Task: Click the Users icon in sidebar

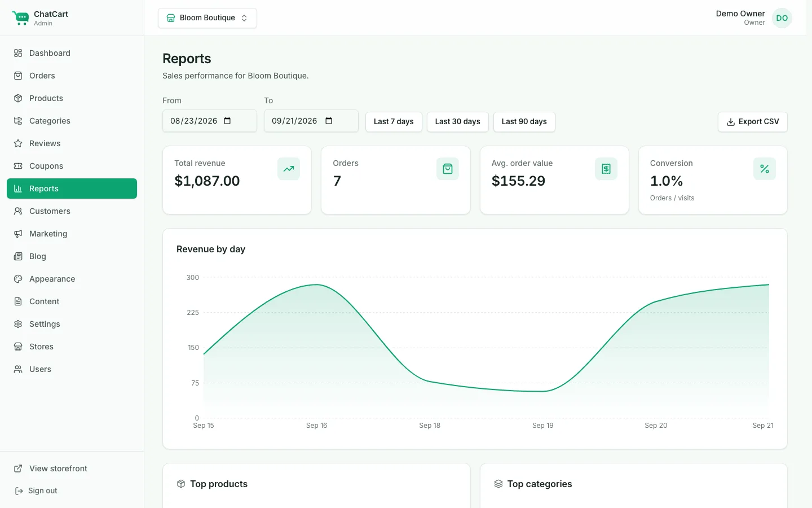Action: point(18,369)
